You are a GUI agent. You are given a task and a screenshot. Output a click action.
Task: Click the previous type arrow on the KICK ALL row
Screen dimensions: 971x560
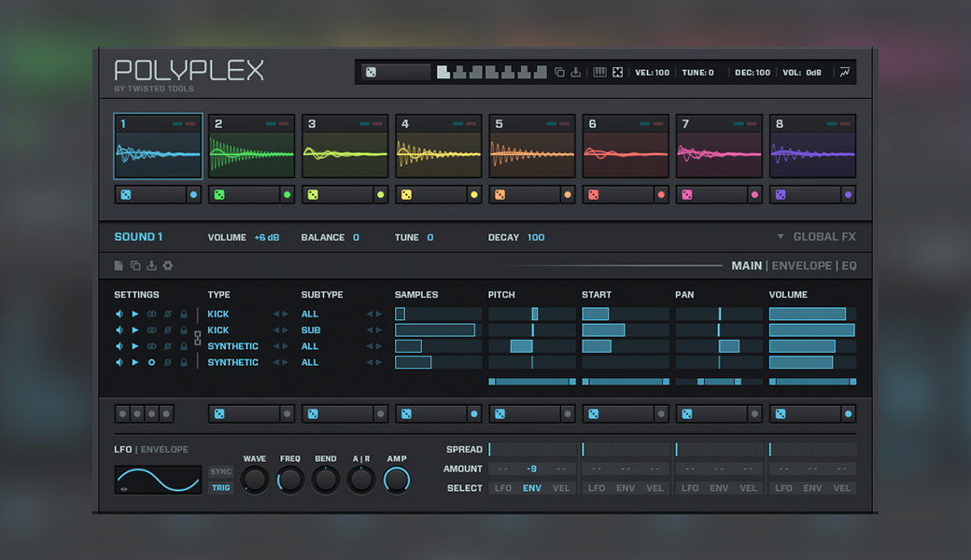click(276, 315)
